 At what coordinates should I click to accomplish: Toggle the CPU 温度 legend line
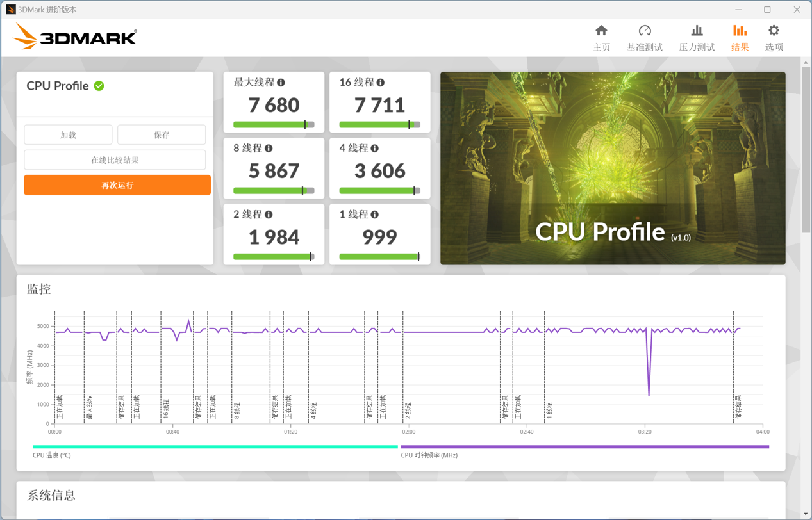pyautogui.click(x=215, y=447)
